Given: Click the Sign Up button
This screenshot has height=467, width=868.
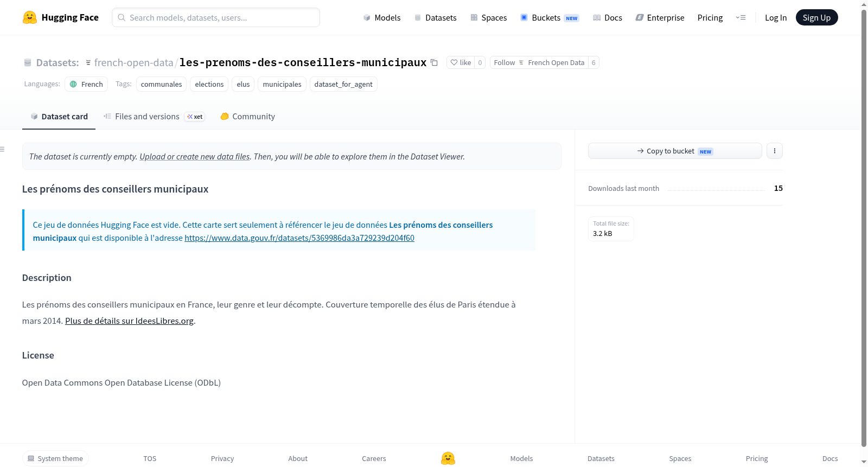Looking at the screenshot, I should pyautogui.click(x=816, y=17).
